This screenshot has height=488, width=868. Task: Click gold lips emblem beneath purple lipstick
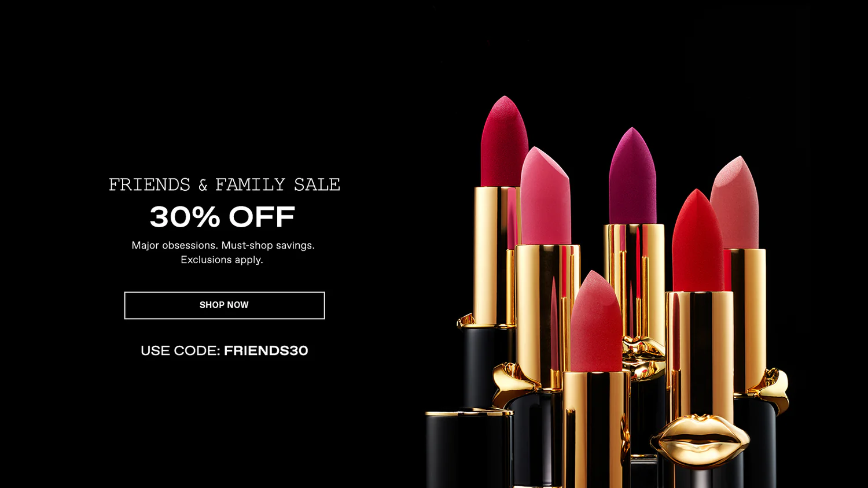click(643, 356)
